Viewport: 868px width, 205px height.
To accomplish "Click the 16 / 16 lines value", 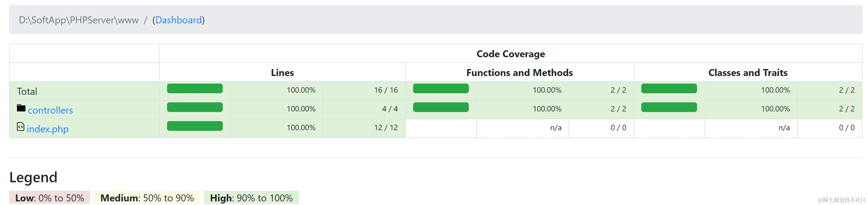I will coord(386,90).
